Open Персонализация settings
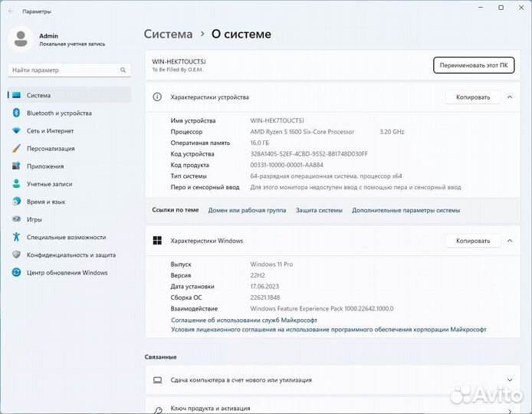This screenshot has width=532, height=414. 69,148
